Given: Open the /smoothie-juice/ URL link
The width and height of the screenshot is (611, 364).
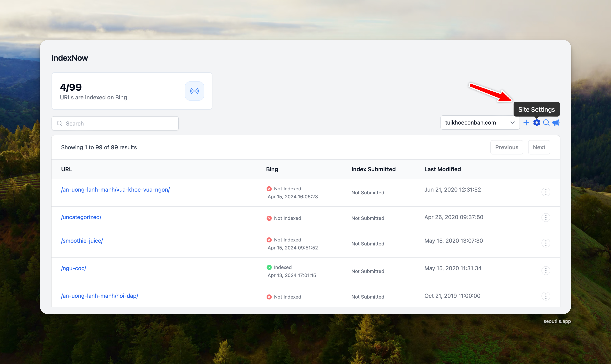Looking at the screenshot, I should [x=82, y=241].
